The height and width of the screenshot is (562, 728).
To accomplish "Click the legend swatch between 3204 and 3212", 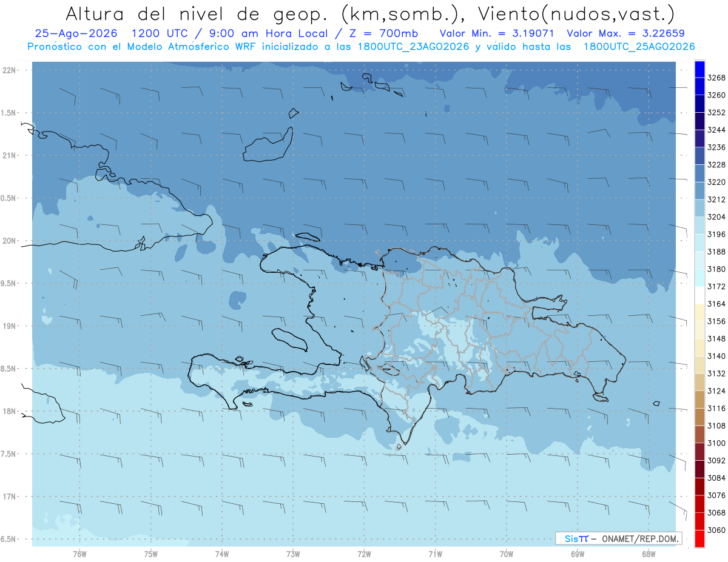I will [699, 209].
